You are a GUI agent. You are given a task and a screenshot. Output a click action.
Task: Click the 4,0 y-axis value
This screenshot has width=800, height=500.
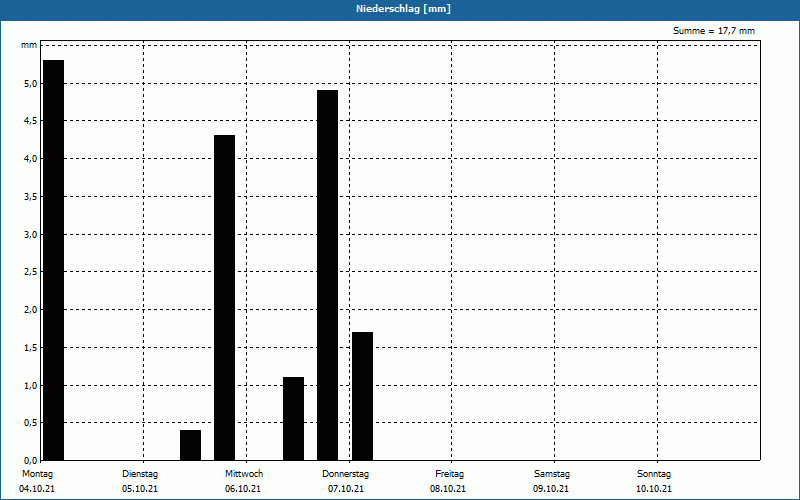(x=31, y=159)
